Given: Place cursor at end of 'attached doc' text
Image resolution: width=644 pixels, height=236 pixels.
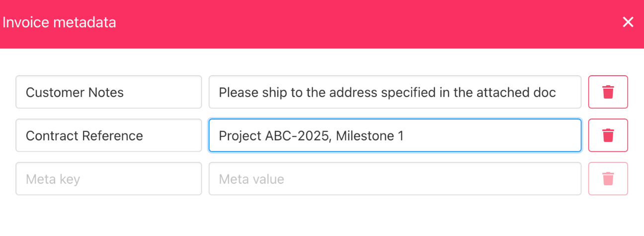Looking at the screenshot, I should (557, 92).
